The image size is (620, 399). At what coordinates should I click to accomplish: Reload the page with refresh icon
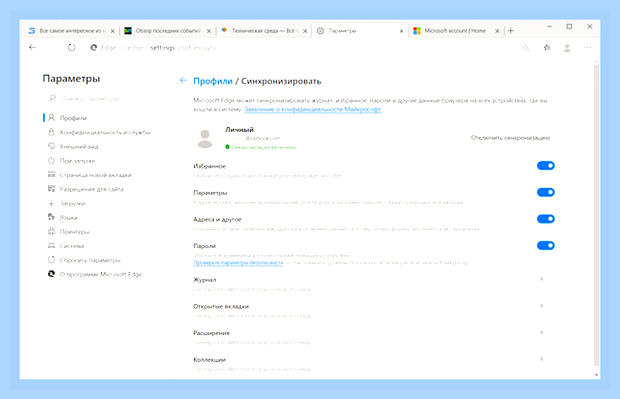[71, 47]
